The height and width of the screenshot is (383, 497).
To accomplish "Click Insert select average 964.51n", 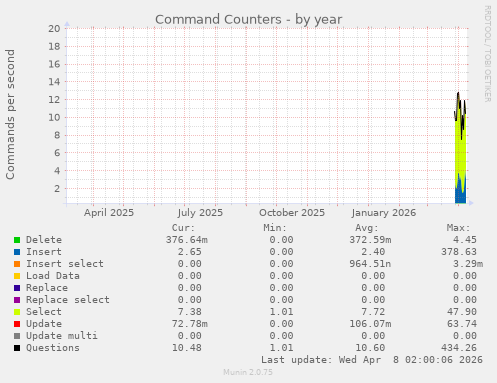I will click(370, 264).
